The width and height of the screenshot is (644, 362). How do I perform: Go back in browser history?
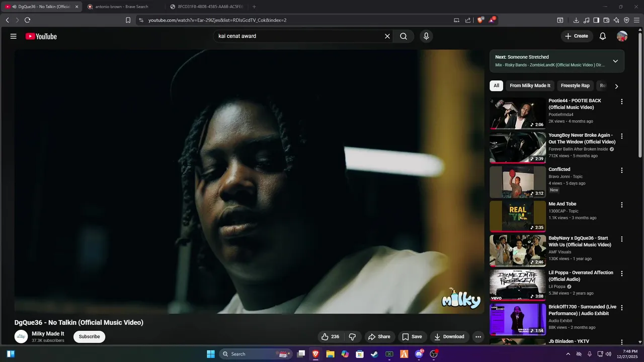(7, 20)
